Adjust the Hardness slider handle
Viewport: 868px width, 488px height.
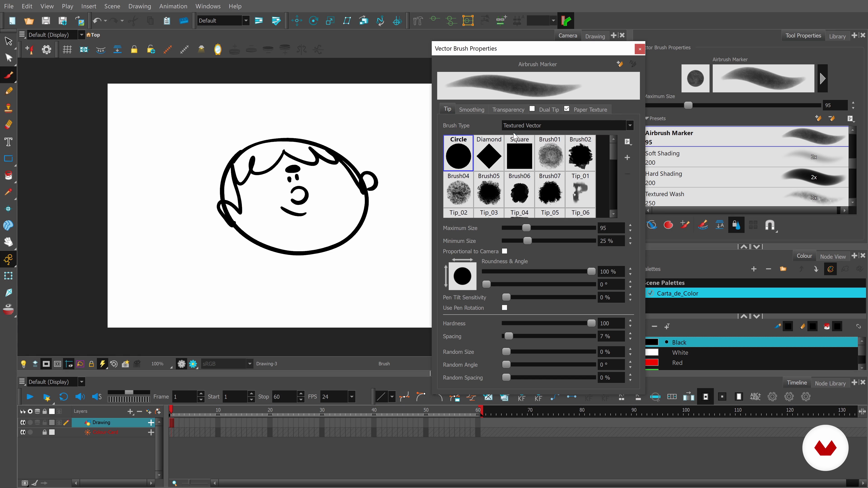coord(591,323)
